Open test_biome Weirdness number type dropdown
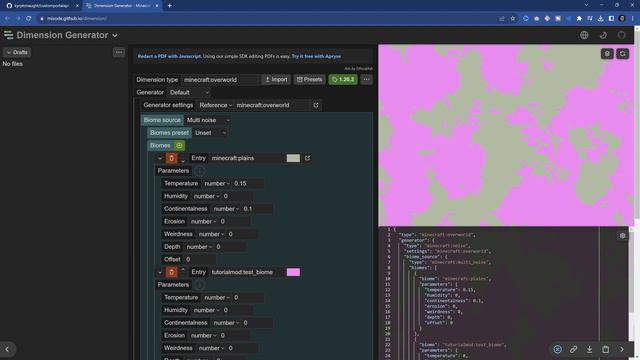The image size is (640, 360). pos(211,348)
